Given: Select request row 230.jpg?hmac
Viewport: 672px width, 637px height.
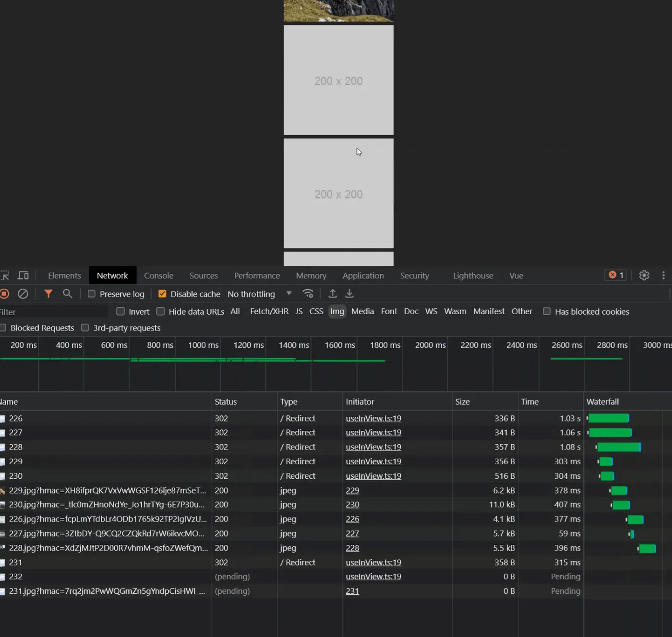Looking at the screenshot, I should pyautogui.click(x=336, y=505).
